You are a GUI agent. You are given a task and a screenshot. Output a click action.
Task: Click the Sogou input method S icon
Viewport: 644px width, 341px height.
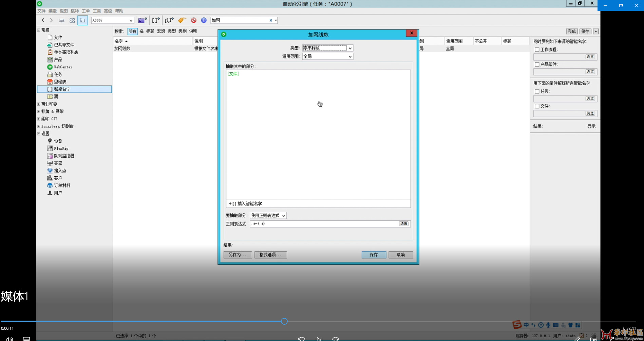(517, 325)
